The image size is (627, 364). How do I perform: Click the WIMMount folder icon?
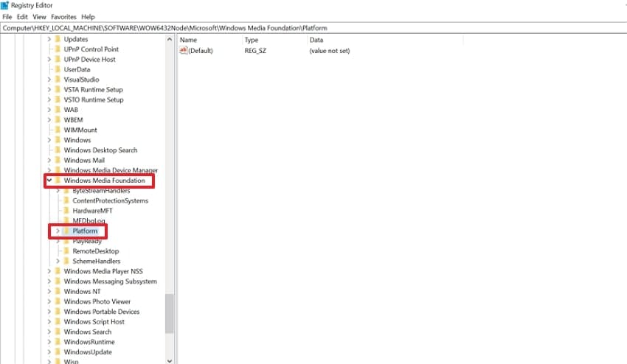(x=58, y=130)
